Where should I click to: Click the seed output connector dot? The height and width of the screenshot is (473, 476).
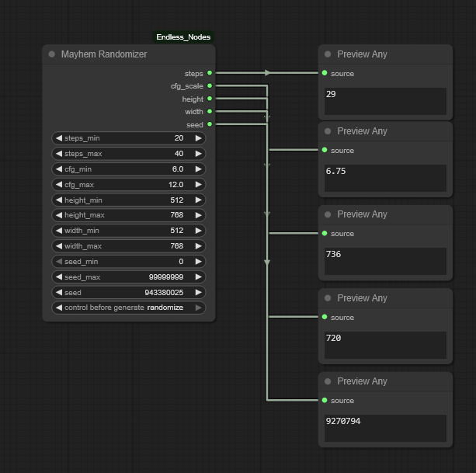[x=210, y=124]
